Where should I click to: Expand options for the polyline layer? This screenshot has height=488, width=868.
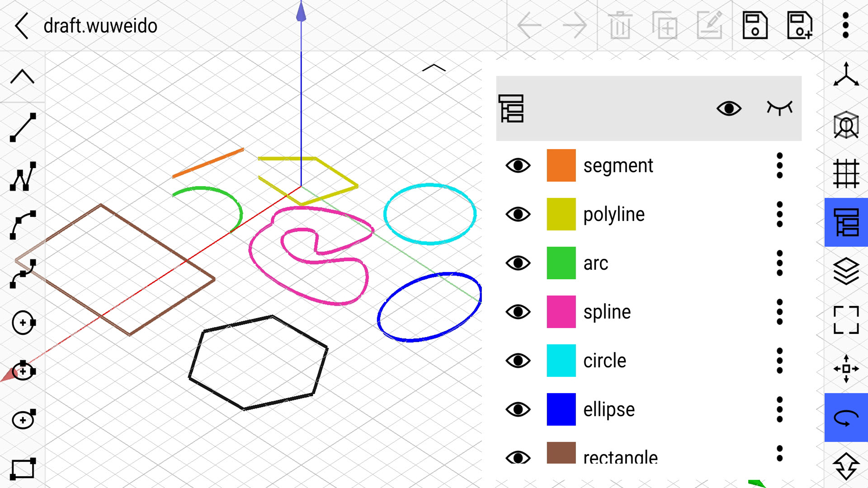[x=782, y=214]
